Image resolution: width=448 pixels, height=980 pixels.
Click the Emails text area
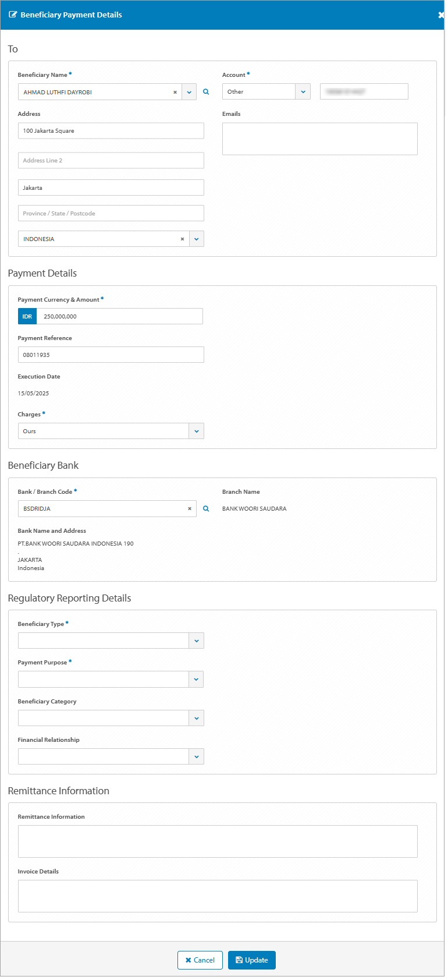point(319,139)
